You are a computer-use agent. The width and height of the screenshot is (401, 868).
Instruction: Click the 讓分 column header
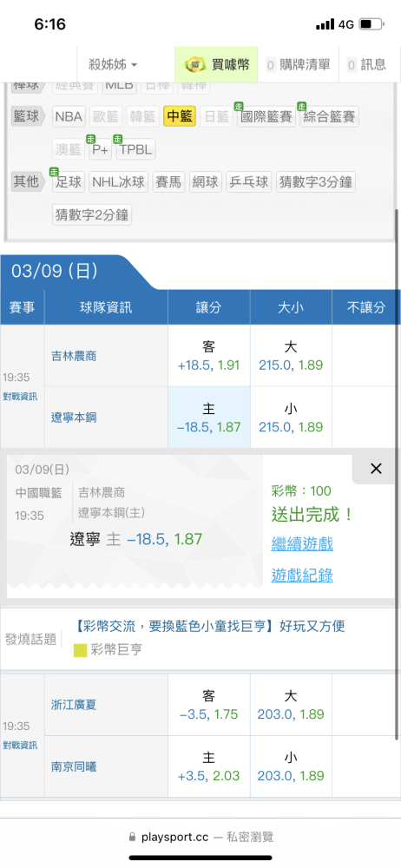(x=209, y=307)
